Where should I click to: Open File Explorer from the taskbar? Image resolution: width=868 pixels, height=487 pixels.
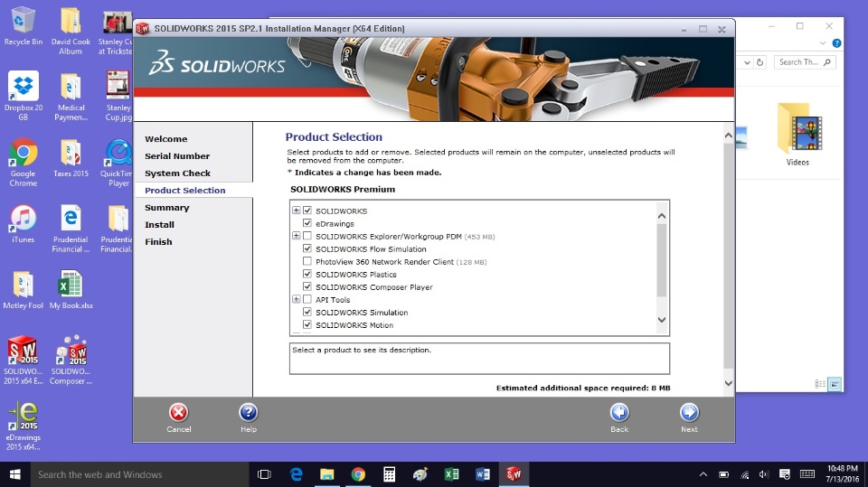click(327, 474)
